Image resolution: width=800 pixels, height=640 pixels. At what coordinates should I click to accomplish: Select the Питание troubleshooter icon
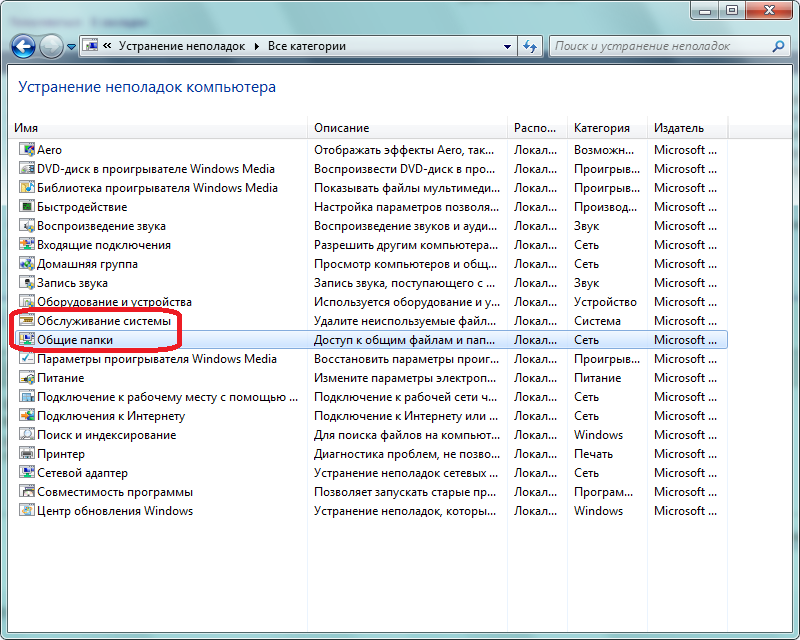click(26, 378)
